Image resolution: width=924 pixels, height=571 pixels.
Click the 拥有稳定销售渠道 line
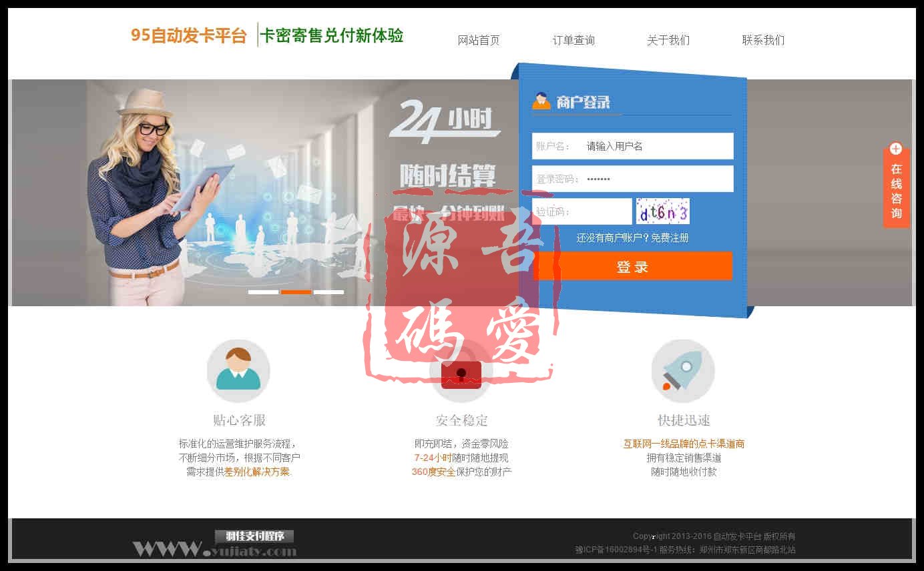point(684,458)
